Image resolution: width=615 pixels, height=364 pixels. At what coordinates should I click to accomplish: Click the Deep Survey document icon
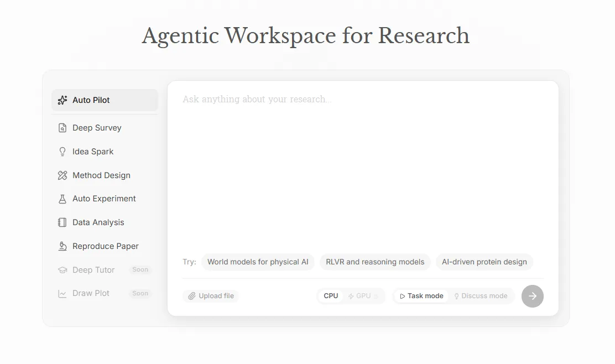point(62,128)
